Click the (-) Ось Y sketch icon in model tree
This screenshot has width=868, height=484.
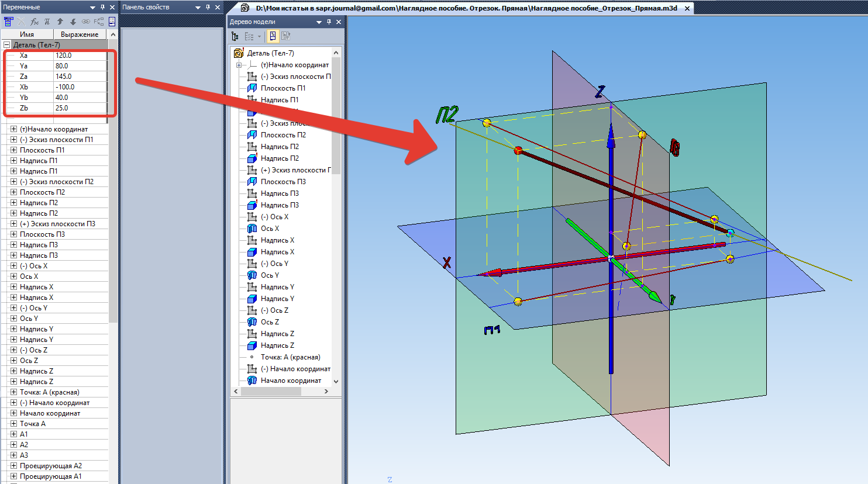click(252, 264)
